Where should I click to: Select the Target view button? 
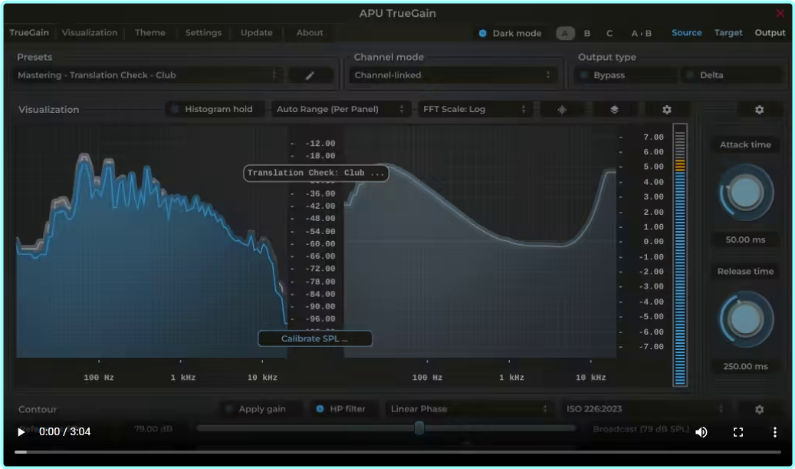pyautogui.click(x=728, y=33)
